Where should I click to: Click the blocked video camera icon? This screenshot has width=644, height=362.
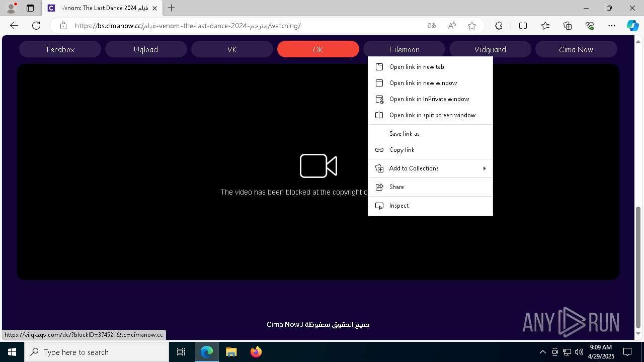[318, 166]
